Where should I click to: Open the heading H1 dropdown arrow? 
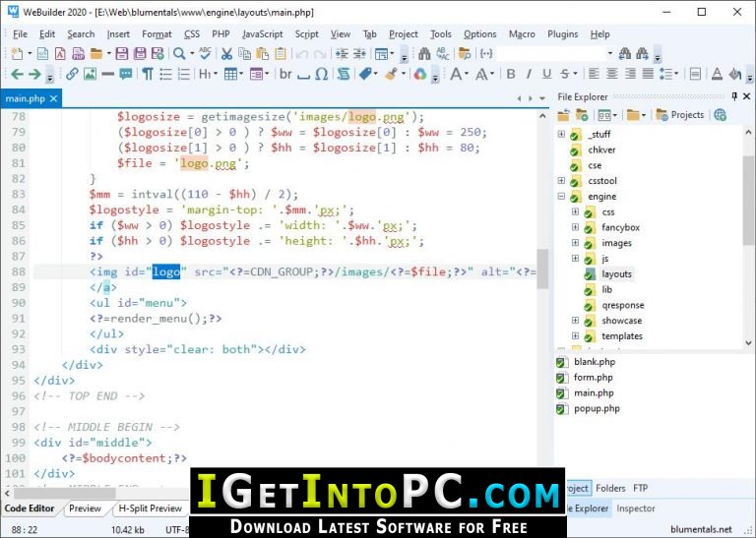(215, 74)
